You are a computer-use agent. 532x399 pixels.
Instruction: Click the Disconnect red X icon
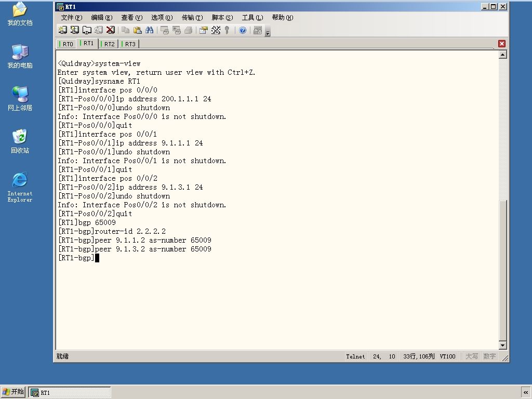tap(111, 30)
